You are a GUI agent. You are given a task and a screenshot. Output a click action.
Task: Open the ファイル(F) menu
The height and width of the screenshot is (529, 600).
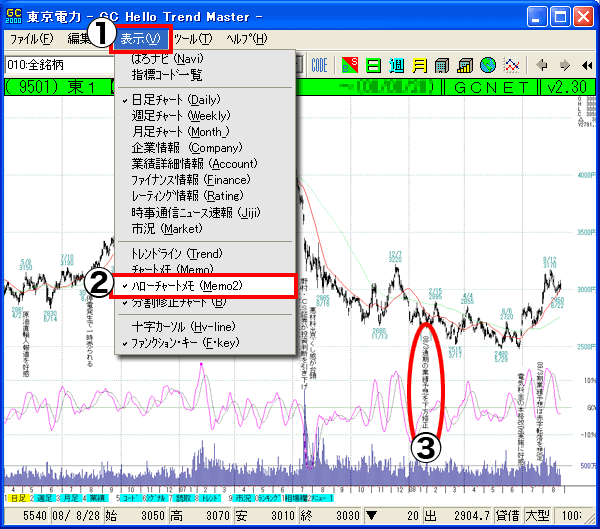coord(32,39)
